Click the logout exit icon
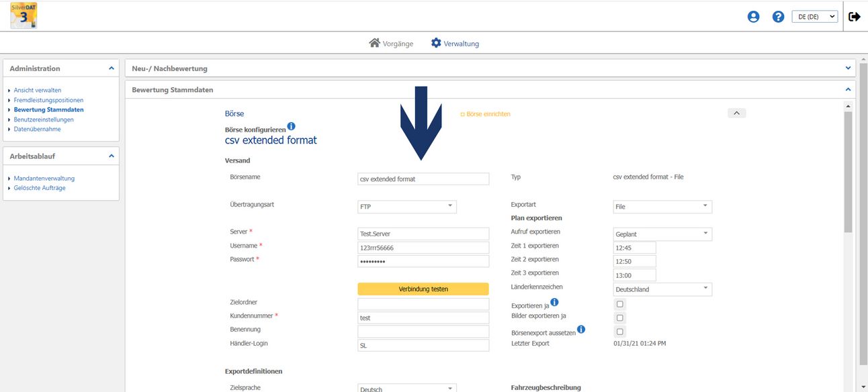Image resolution: width=868 pixels, height=392 pixels. tap(854, 17)
